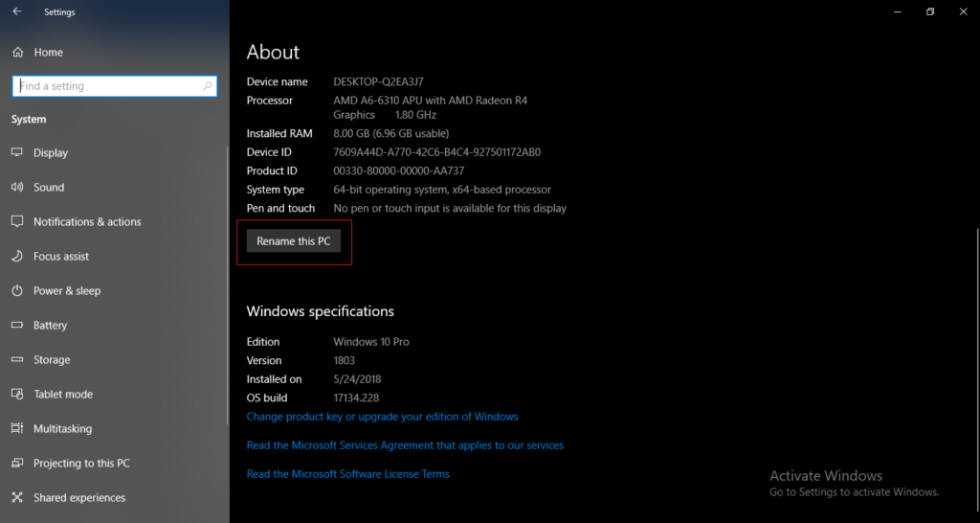Click the Display monitor icon
This screenshot has width=980, height=523.
[x=17, y=152]
